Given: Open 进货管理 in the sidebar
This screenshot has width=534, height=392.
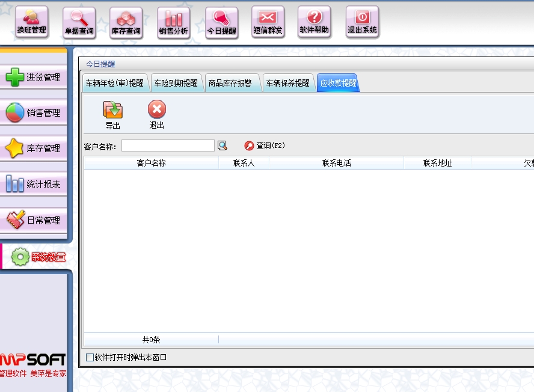Looking at the screenshot, I should point(34,78).
